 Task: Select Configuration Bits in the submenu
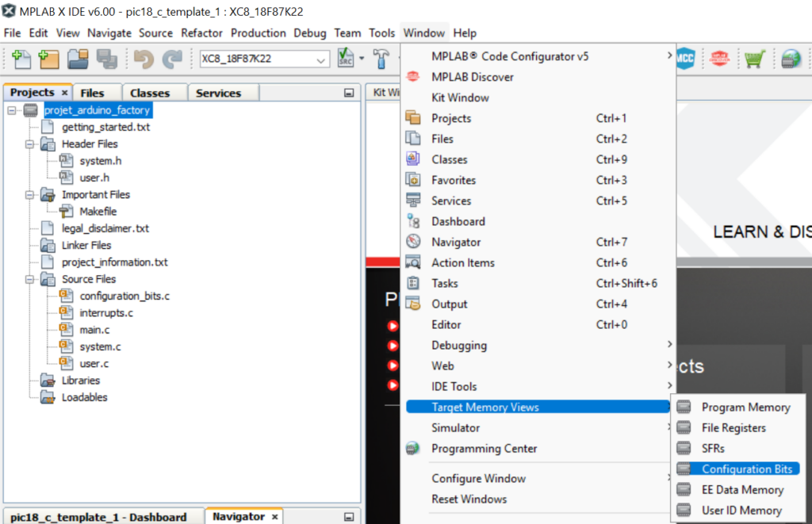[746, 469]
